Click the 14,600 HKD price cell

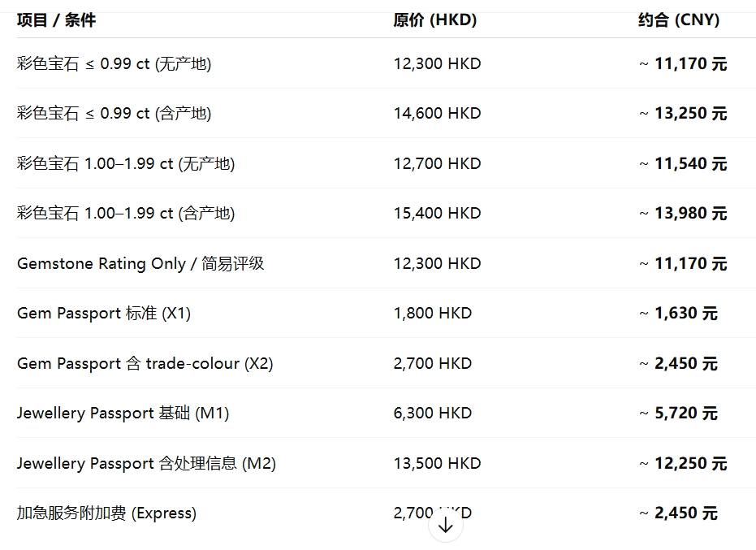point(437,113)
